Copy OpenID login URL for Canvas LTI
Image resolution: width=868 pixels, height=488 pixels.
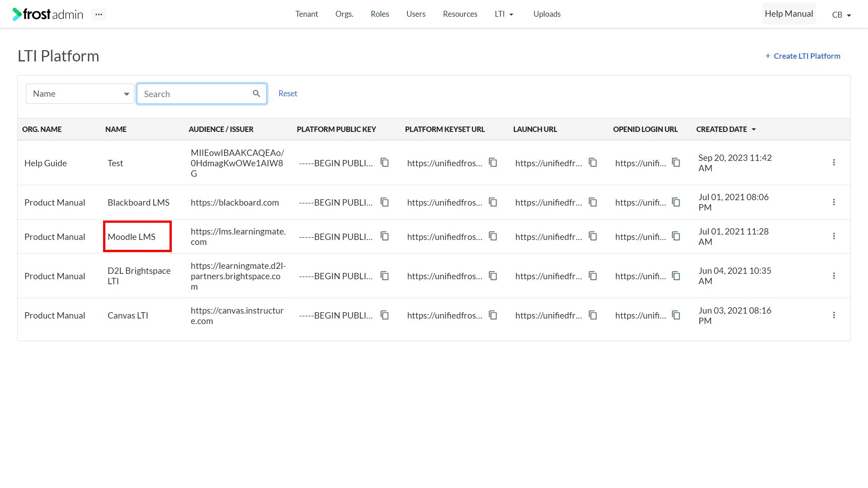[x=676, y=315]
